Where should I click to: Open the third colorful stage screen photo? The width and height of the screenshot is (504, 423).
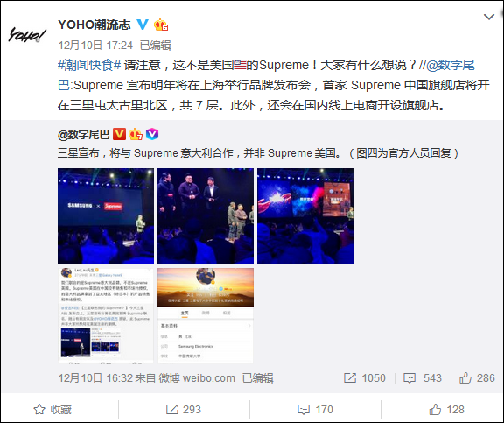pyautogui.click(x=305, y=216)
